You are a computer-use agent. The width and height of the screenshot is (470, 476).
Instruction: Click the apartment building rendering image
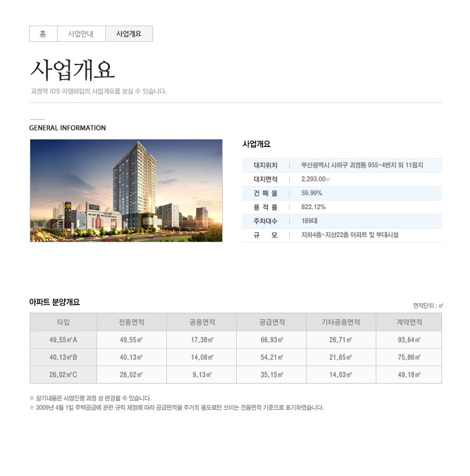click(126, 191)
